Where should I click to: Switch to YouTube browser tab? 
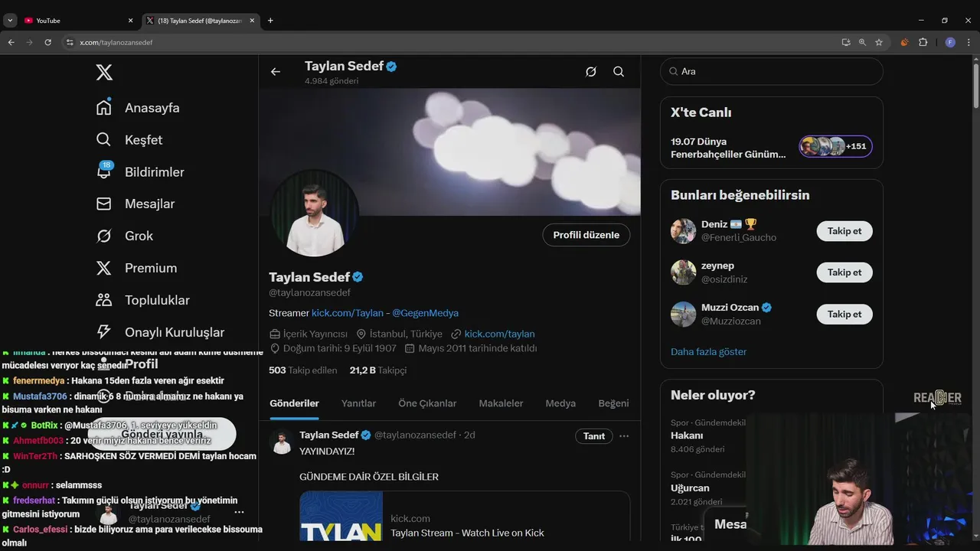tap(77, 21)
